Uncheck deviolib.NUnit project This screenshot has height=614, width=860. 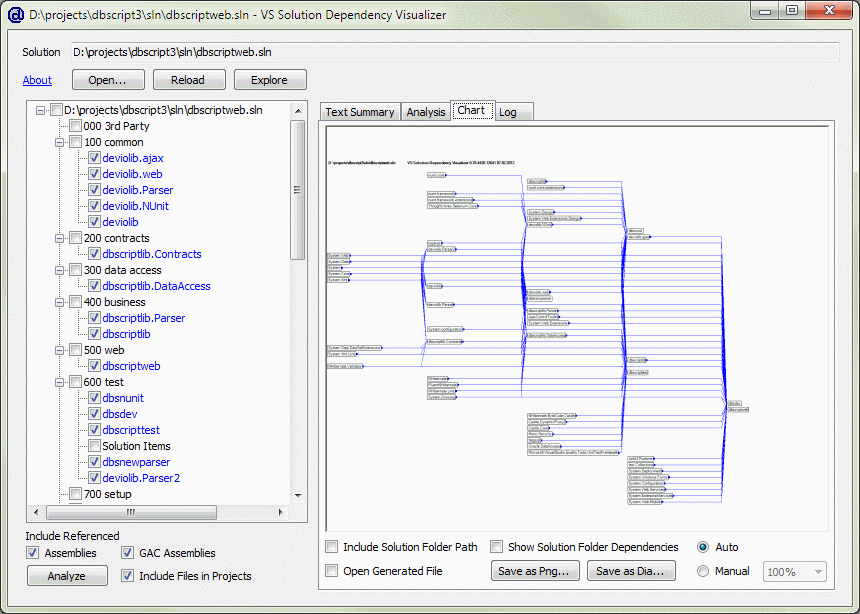tap(94, 206)
